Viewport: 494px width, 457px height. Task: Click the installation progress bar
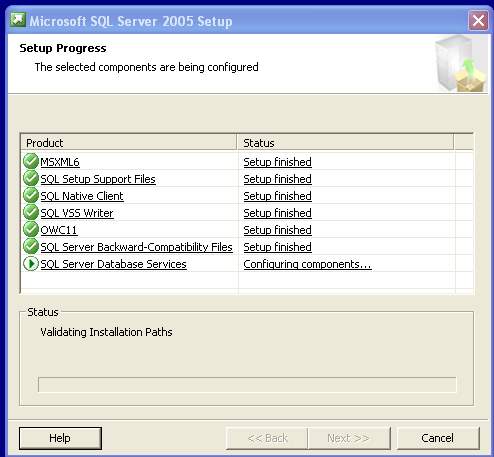click(247, 385)
